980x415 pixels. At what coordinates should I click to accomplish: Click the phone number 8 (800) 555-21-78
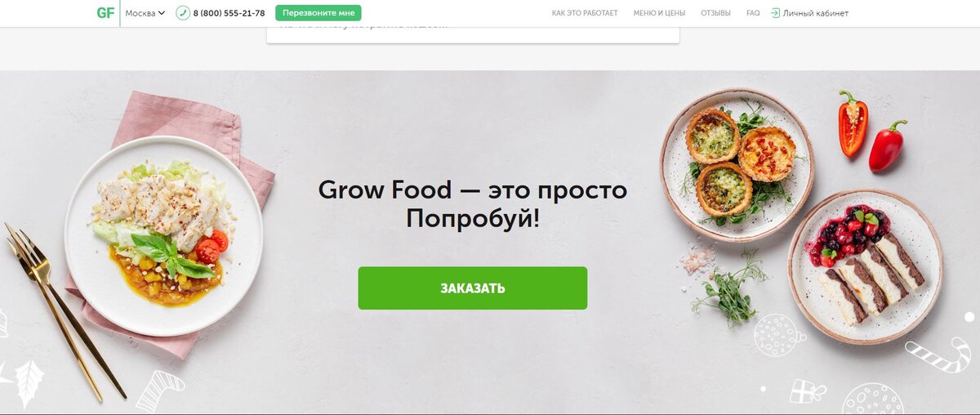229,13
